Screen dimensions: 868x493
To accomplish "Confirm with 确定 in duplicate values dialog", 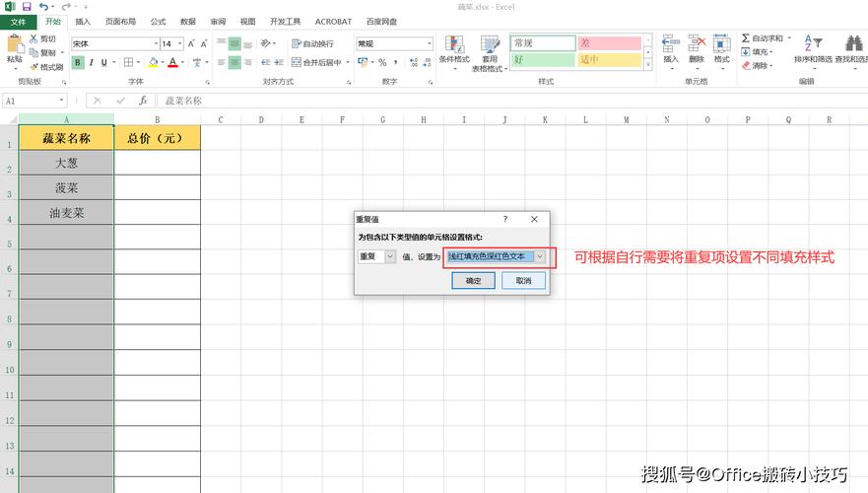I will click(x=473, y=281).
